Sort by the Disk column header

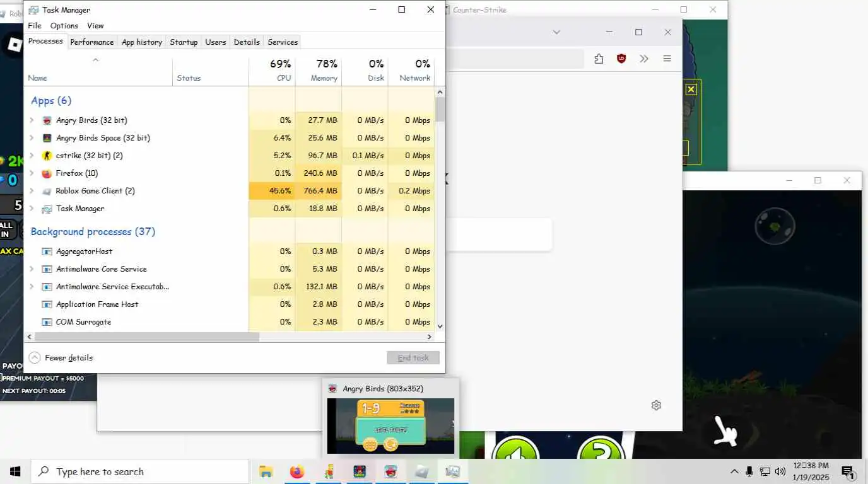click(x=365, y=71)
